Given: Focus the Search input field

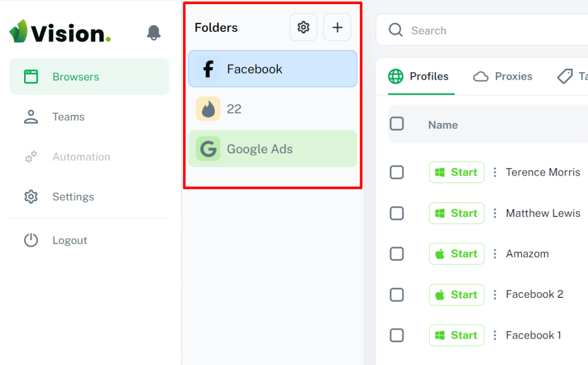Looking at the screenshot, I should click(482, 30).
